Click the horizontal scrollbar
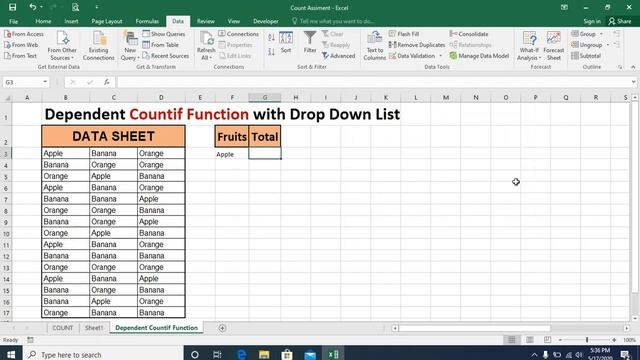Image resolution: width=640 pixels, height=360 pixels. click(x=474, y=328)
